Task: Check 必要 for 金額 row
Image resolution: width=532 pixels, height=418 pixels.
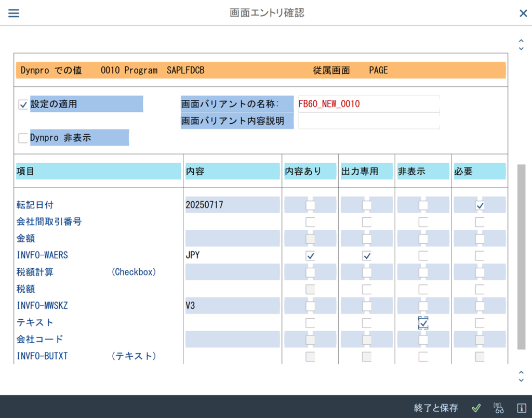Action: (480, 239)
